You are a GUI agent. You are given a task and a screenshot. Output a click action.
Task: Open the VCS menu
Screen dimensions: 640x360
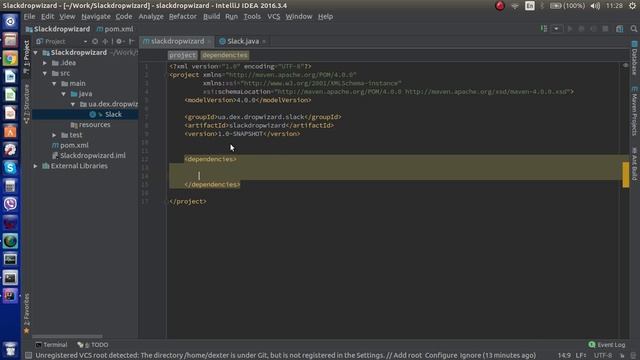pyautogui.click(x=273, y=17)
